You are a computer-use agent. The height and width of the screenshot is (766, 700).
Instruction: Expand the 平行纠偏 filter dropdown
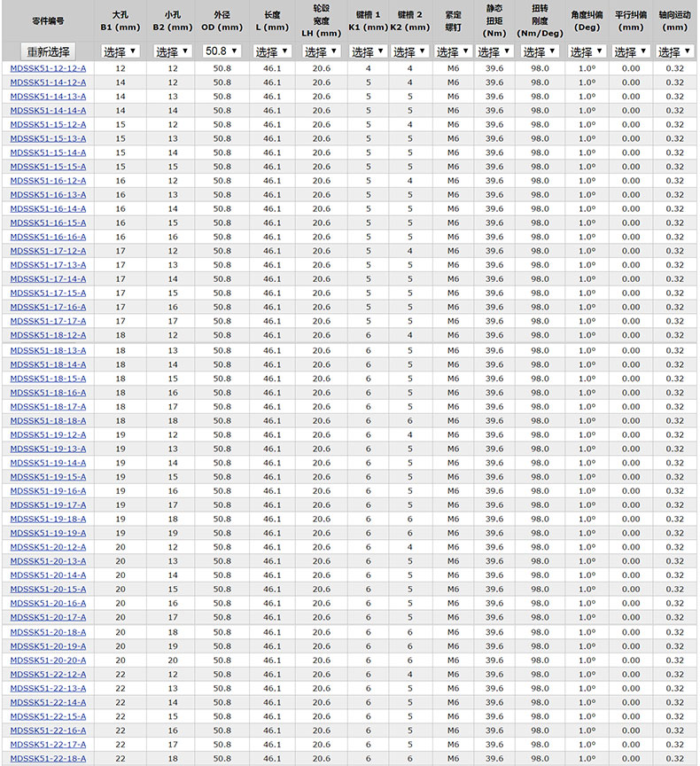[x=630, y=52]
